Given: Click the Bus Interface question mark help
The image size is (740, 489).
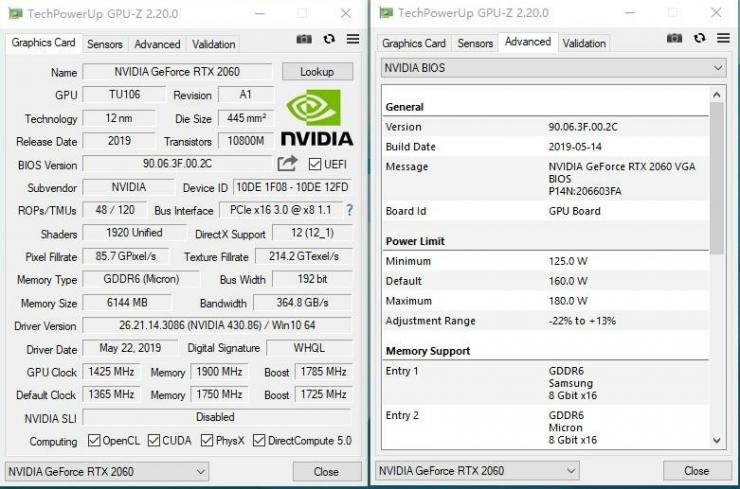Looking at the screenshot, I should (349, 210).
